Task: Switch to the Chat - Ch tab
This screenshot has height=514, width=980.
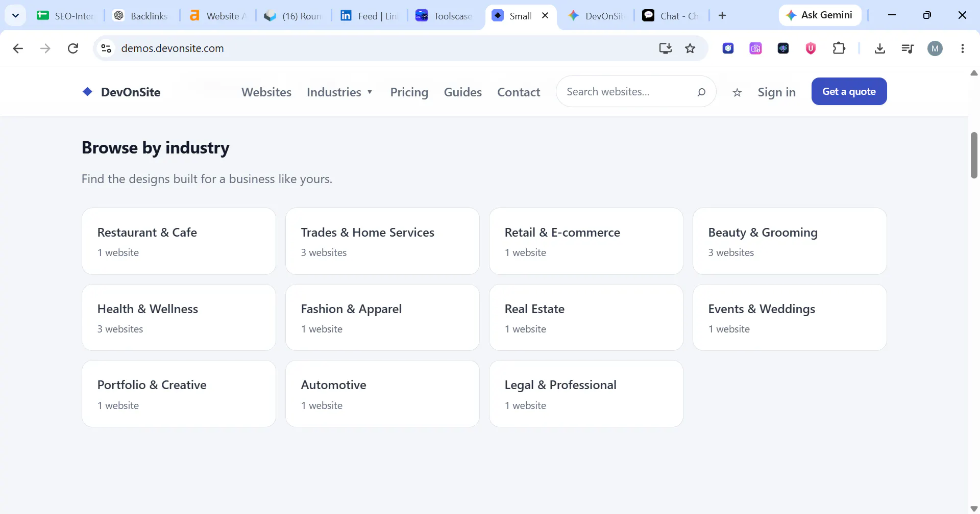Action: click(672, 16)
